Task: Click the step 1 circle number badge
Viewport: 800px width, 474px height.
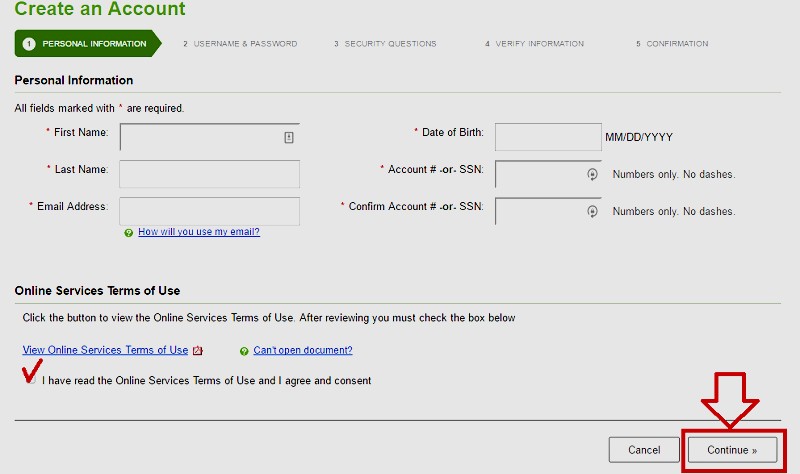Action: pos(29,44)
